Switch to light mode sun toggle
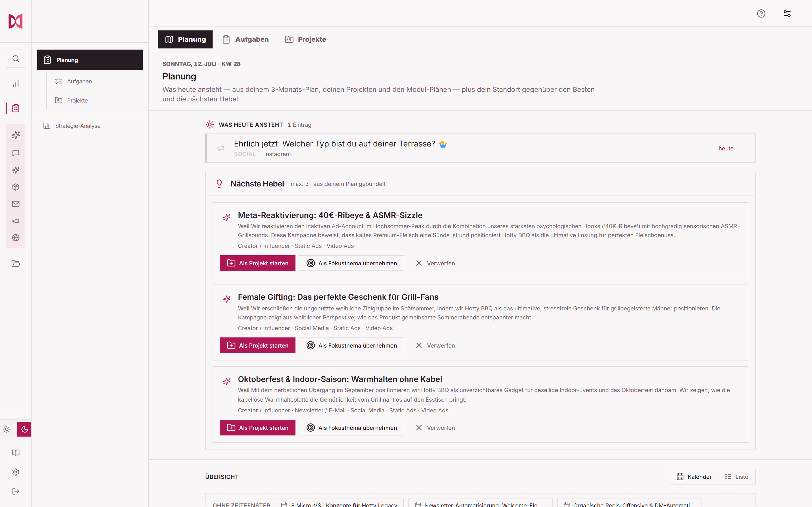 pos(7,429)
